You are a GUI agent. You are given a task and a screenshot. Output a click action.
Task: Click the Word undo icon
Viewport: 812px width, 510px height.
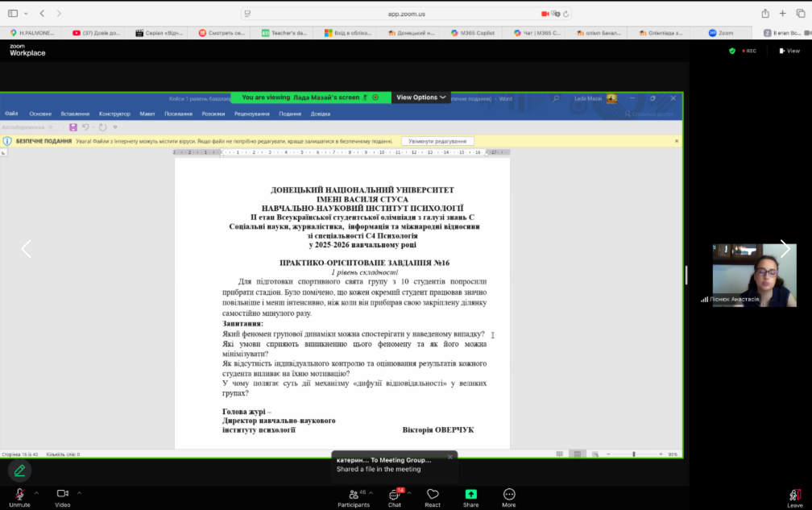tap(85, 127)
